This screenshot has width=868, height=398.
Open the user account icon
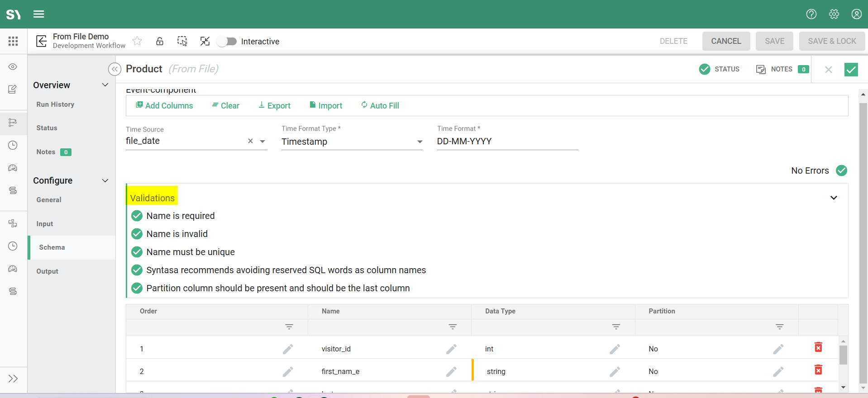pos(856,14)
